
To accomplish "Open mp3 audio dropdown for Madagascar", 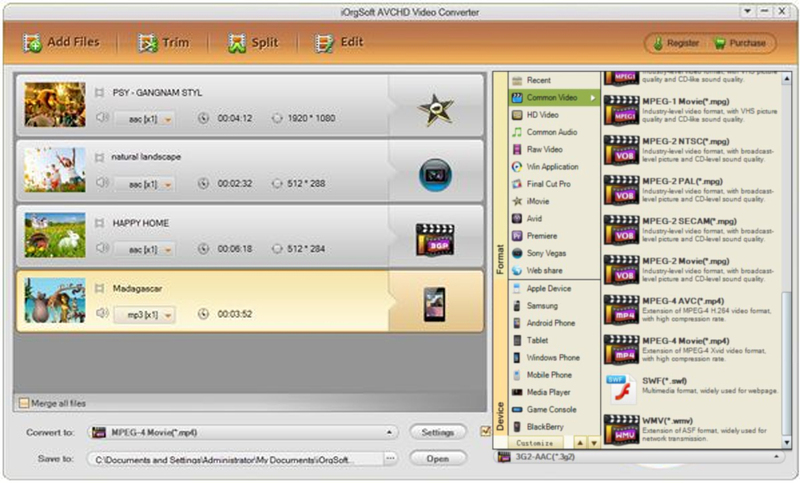I will coord(144,315).
